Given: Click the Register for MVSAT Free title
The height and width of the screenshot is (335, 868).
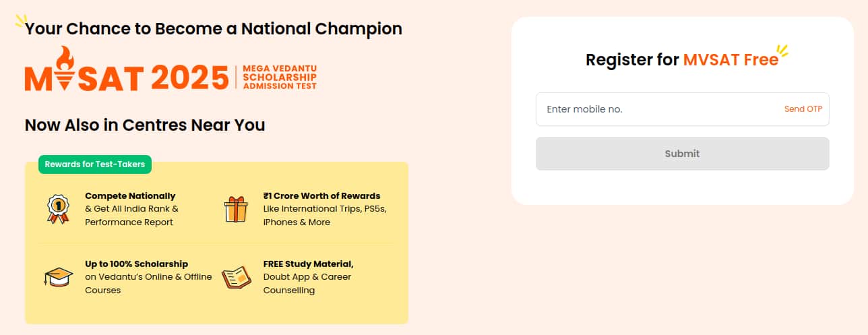Looking at the screenshot, I should [681, 59].
